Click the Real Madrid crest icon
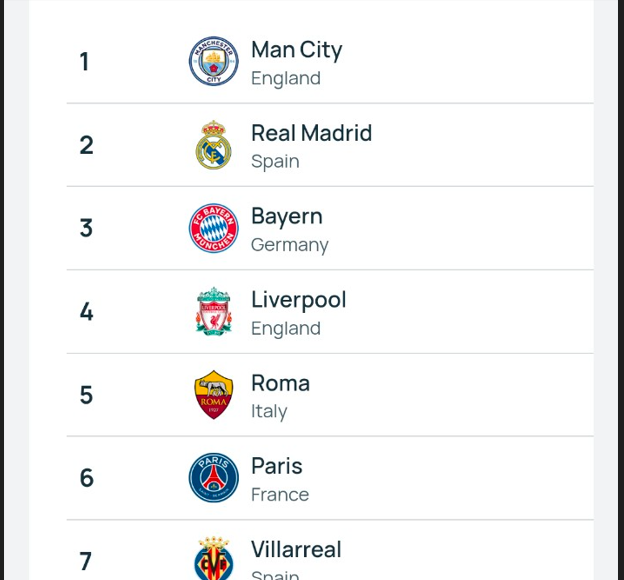 coord(214,145)
